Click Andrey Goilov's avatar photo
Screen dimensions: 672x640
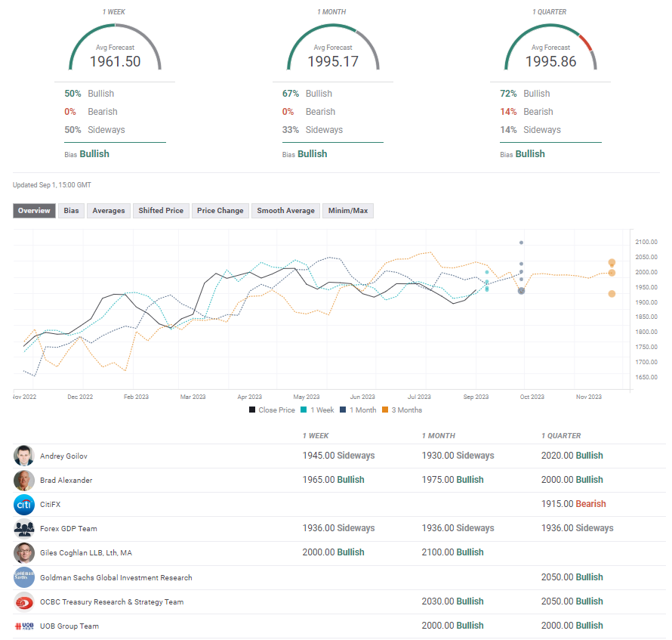24,456
